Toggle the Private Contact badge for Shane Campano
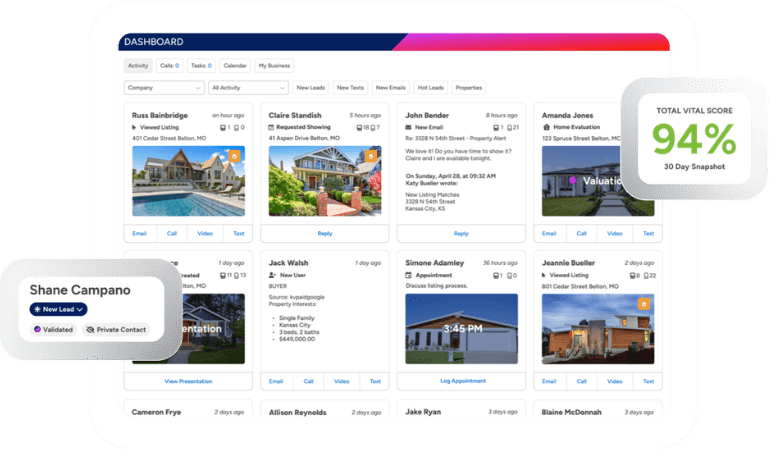Viewport: 770px width, 449px height. (118, 329)
